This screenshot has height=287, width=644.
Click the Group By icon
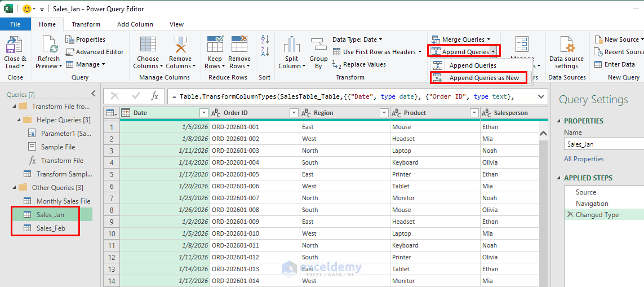(318, 45)
